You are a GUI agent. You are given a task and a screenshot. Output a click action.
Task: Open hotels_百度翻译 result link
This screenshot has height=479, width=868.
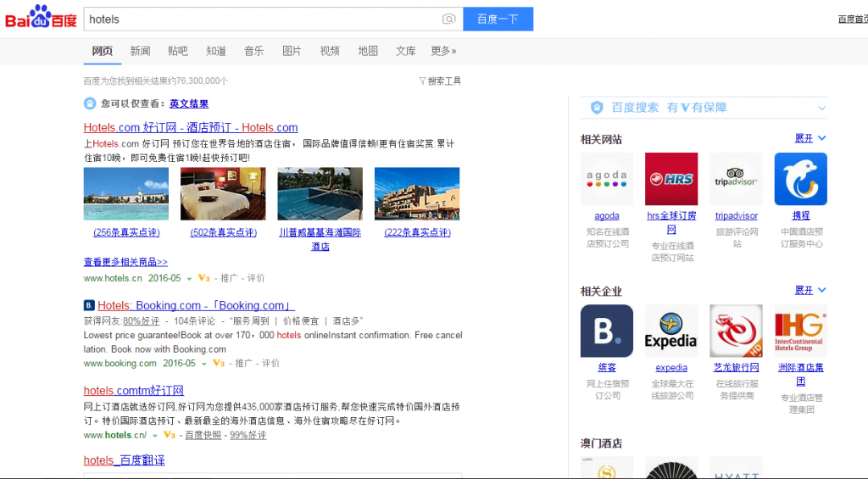124,460
